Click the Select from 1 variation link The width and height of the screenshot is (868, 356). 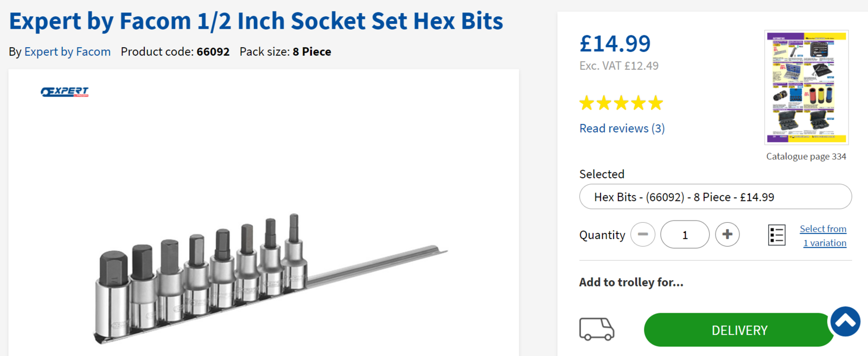tap(823, 236)
